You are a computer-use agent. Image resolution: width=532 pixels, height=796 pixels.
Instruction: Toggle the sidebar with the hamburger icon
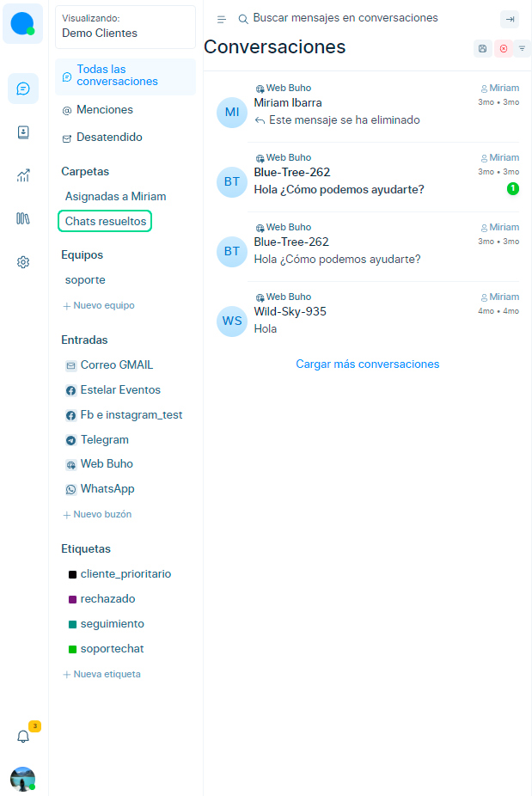click(221, 19)
